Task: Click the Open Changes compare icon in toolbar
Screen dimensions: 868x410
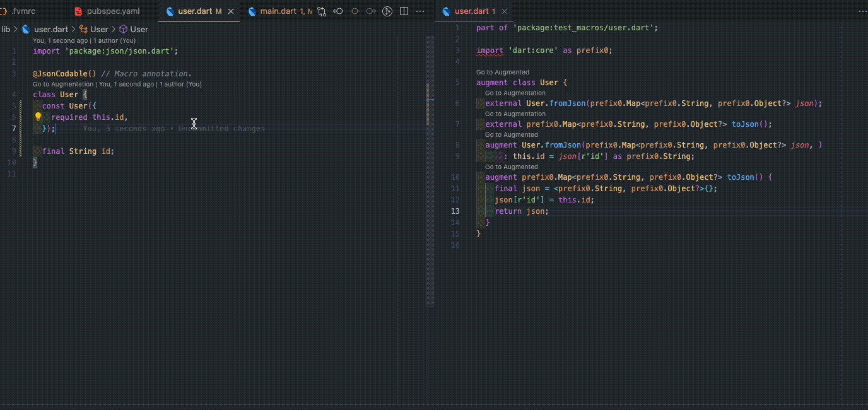Action: click(321, 11)
